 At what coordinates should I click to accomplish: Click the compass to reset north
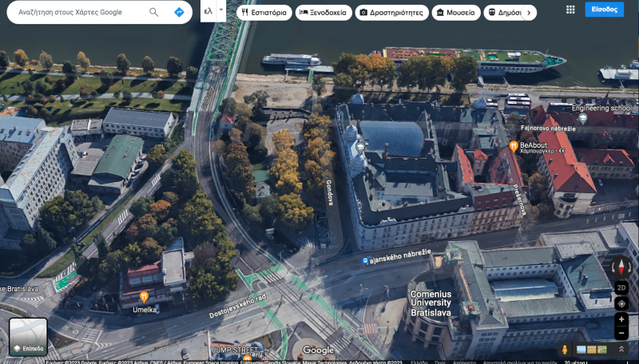pos(621,267)
